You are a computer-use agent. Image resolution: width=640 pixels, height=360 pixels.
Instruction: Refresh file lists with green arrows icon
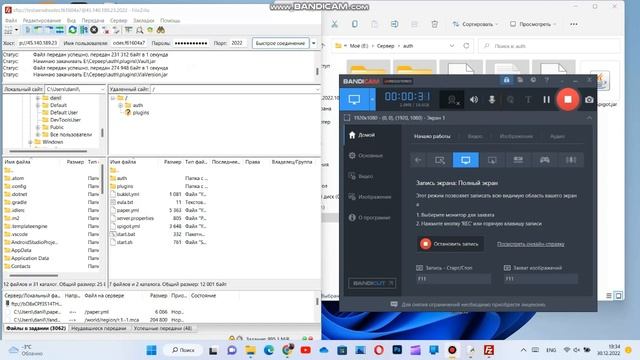click(x=73, y=30)
